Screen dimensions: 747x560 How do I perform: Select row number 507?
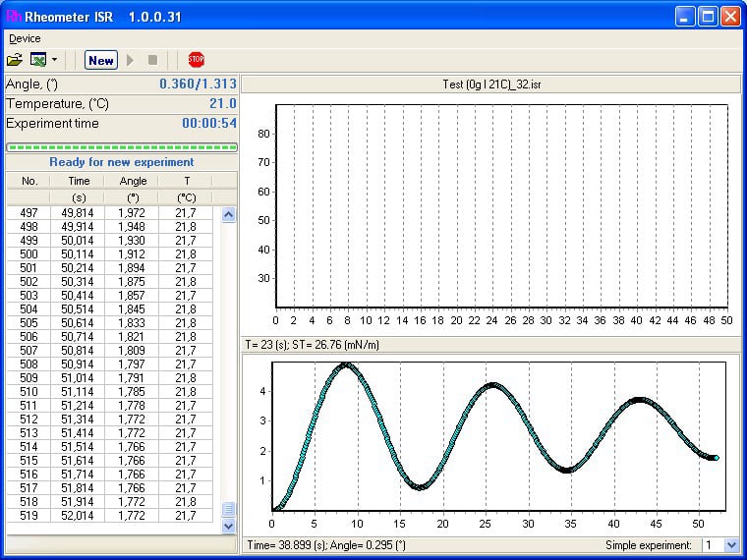(29, 351)
